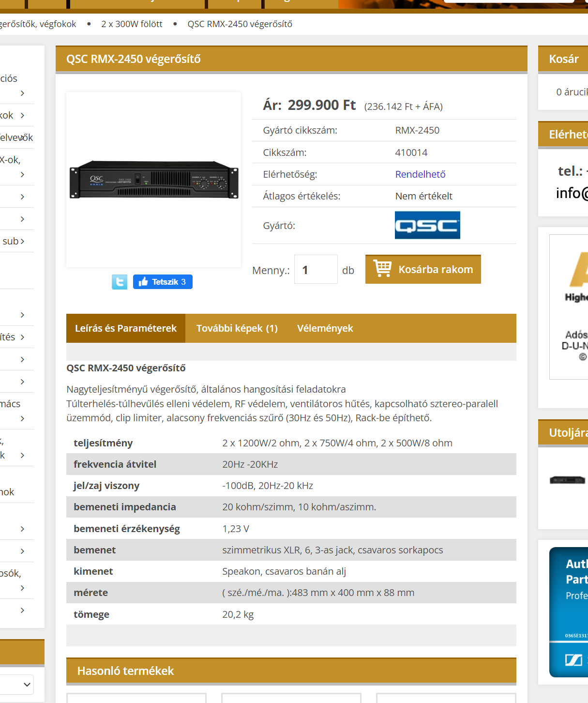Open the '2 x 300W fölött' breadcrumb link

(x=132, y=24)
